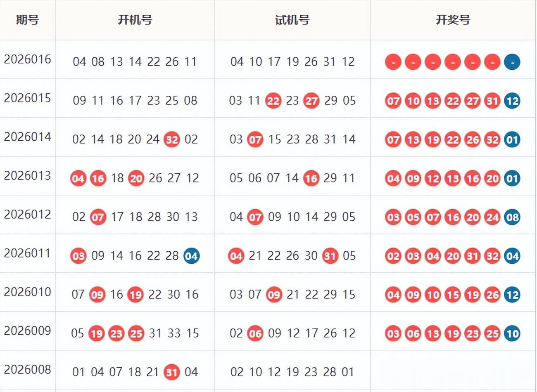Click the 试机号 column header

point(292,20)
